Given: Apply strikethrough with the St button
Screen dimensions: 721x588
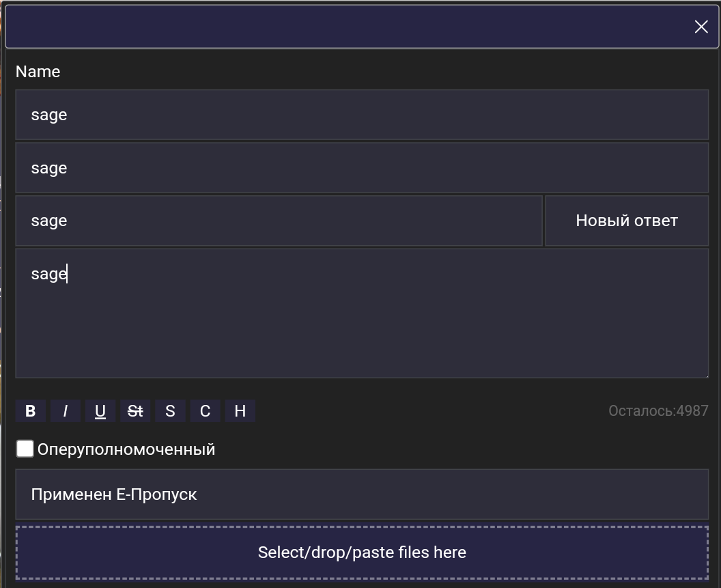Looking at the screenshot, I should tap(135, 411).
